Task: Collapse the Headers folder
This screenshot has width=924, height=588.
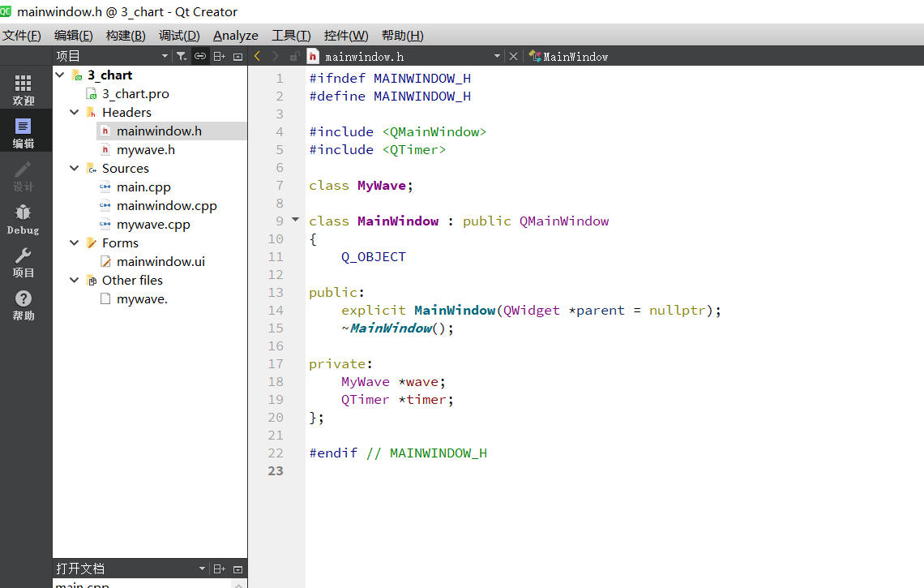Action: click(75, 112)
